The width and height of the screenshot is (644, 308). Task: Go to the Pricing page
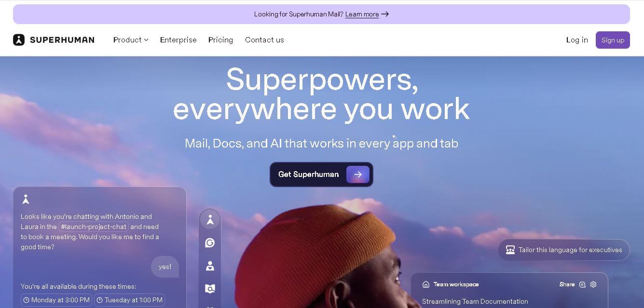(x=221, y=40)
